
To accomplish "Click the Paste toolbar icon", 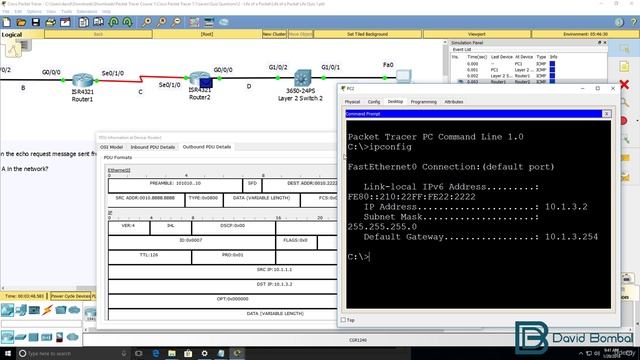I will 98,22.
